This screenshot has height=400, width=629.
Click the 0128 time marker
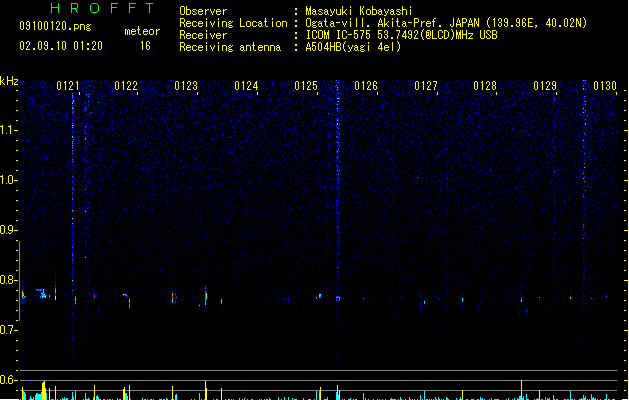[485, 86]
